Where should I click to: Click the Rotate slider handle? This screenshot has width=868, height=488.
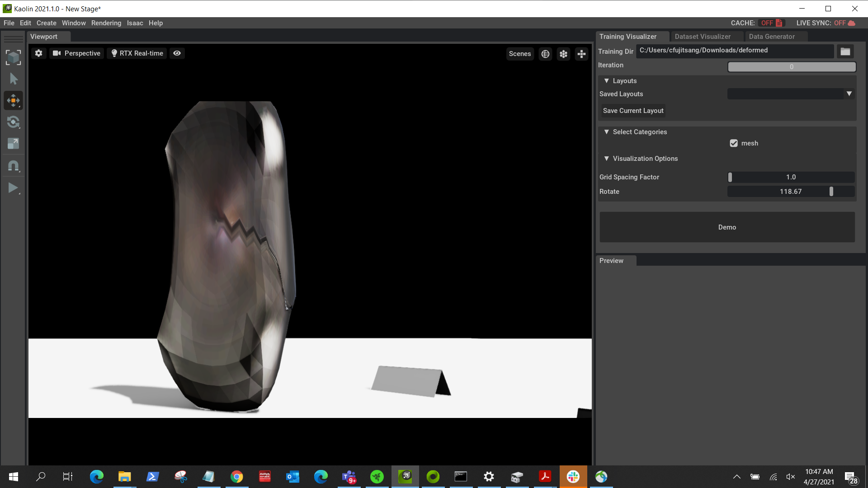831,192
